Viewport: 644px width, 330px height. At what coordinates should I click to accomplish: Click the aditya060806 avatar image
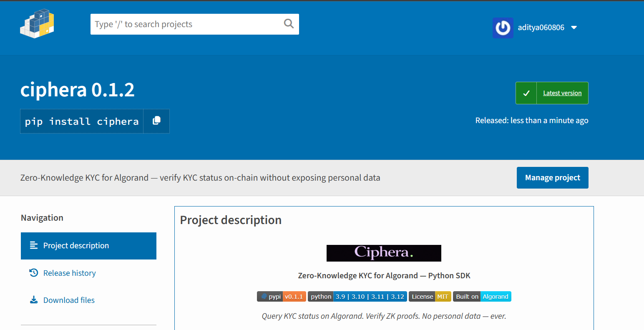(503, 28)
